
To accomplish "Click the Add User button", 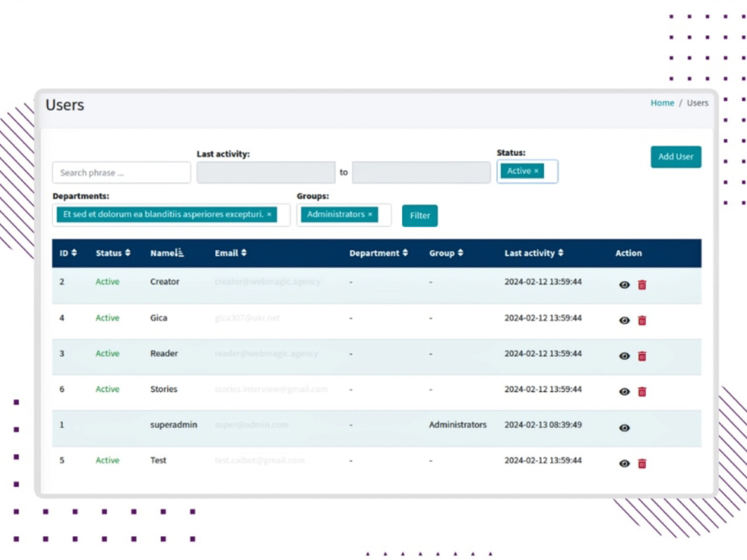I will point(675,157).
